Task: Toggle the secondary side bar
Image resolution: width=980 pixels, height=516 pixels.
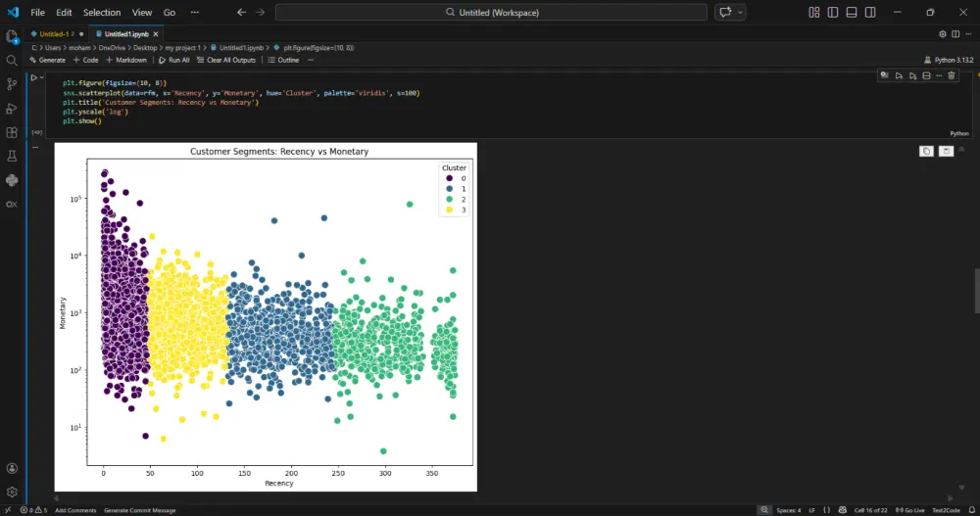Action: (x=869, y=13)
